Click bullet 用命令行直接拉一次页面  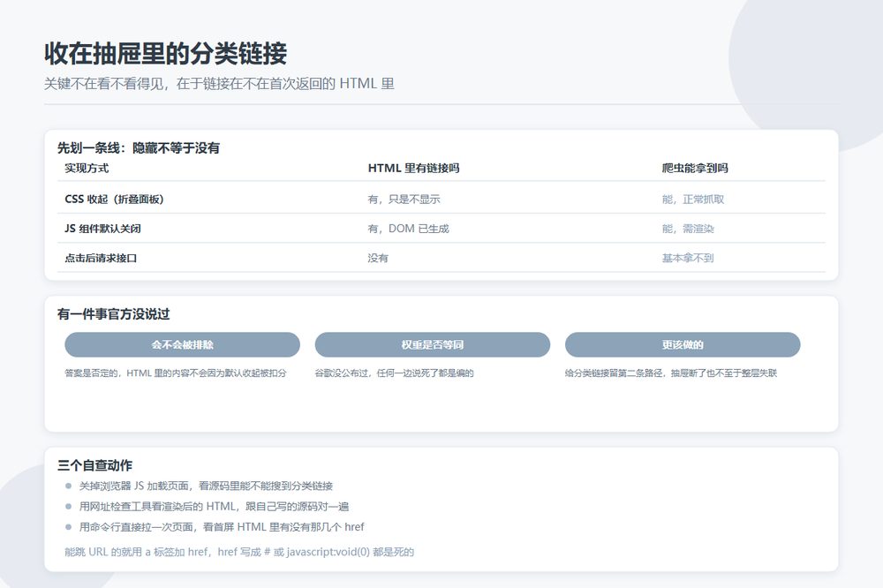(222, 527)
